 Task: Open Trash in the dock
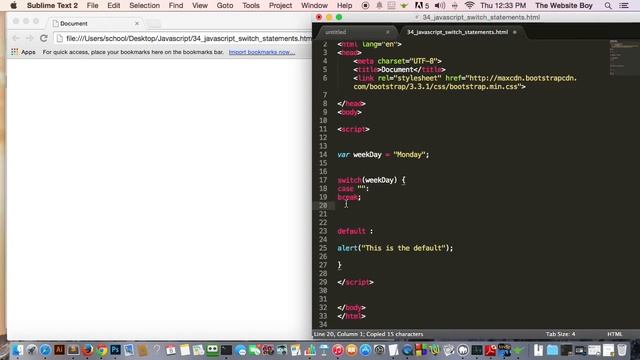(x=622, y=350)
